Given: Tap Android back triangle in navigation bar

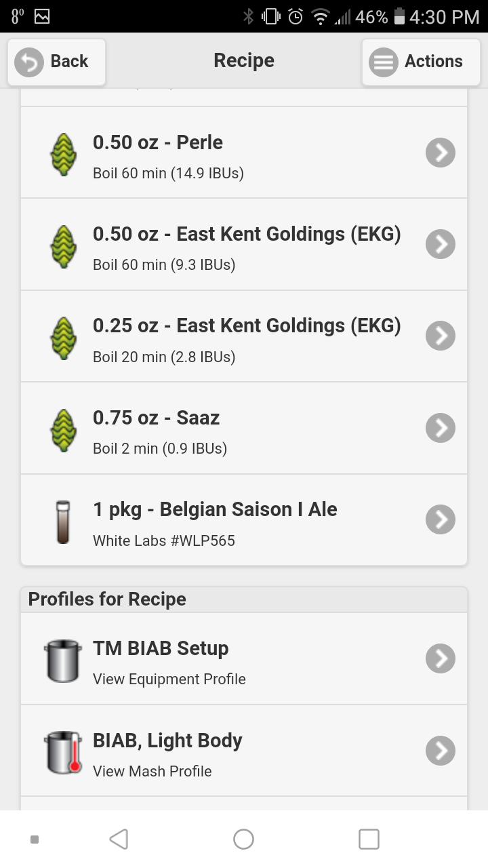Looking at the screenshot, I should tap(119, 839).
